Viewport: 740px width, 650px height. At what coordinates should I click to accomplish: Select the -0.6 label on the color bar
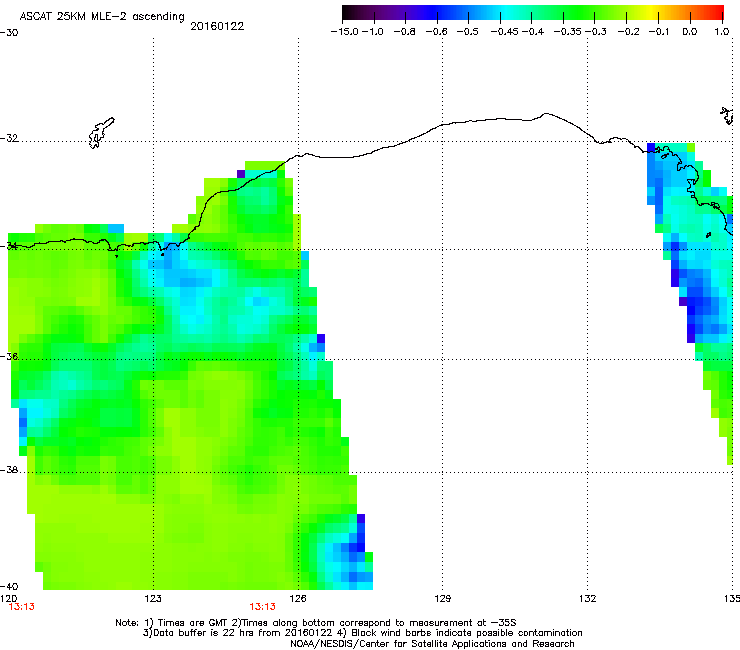pyautogui.click(x=436, y=32)
